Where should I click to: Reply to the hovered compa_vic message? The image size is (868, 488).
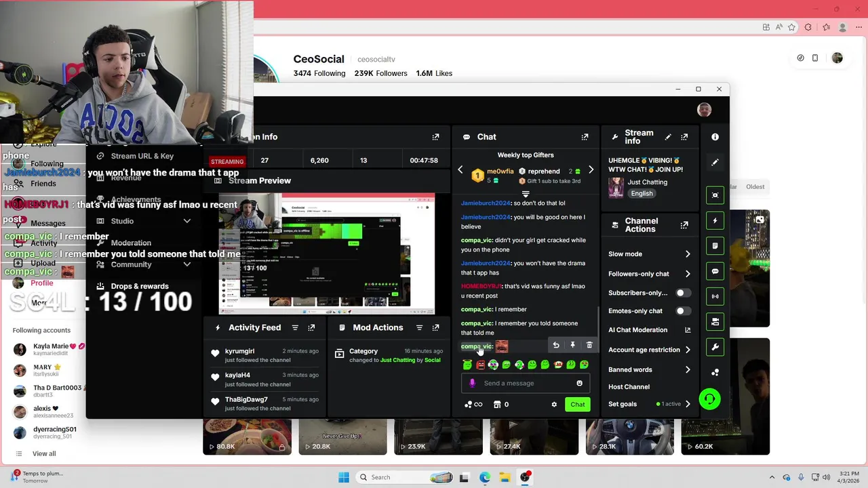click(x=556, y=345)
